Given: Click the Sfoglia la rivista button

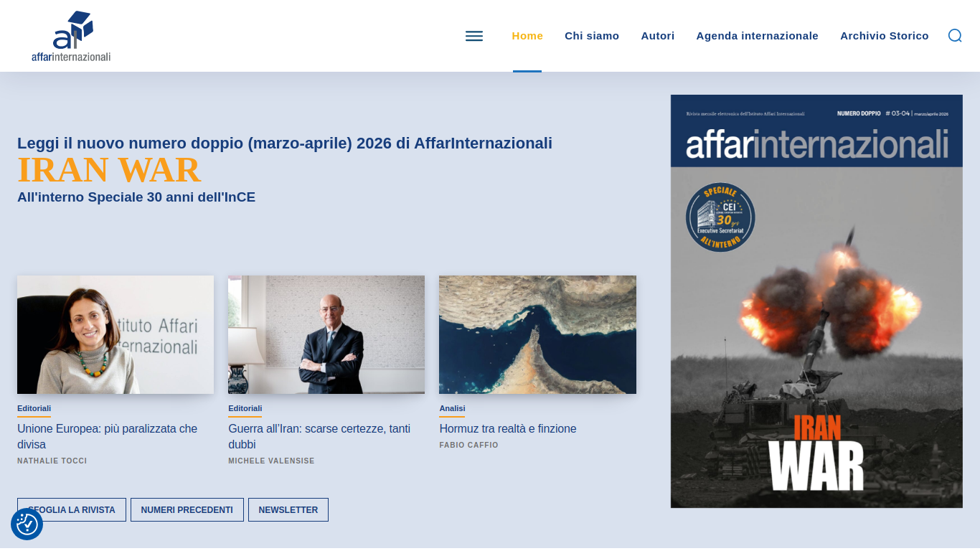Looking at the screenshot, I should coord(72,510).
